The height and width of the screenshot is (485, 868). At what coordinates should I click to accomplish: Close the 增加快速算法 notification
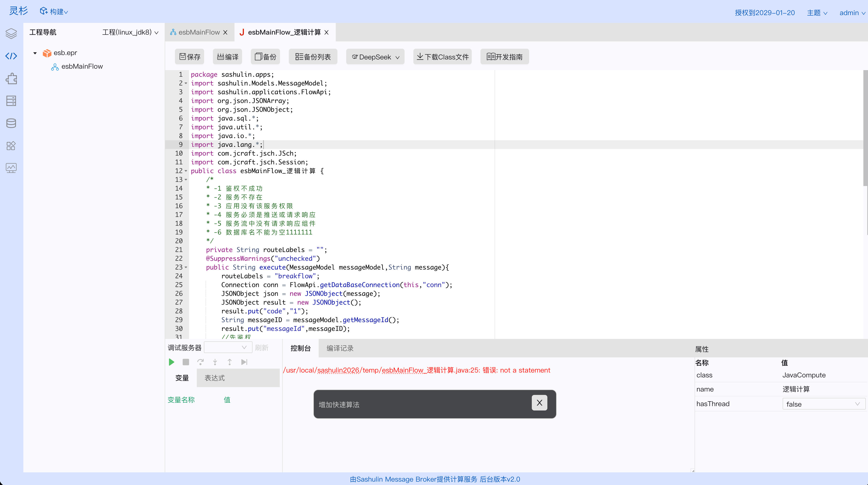pyautogui.click(x=539, y=403)
